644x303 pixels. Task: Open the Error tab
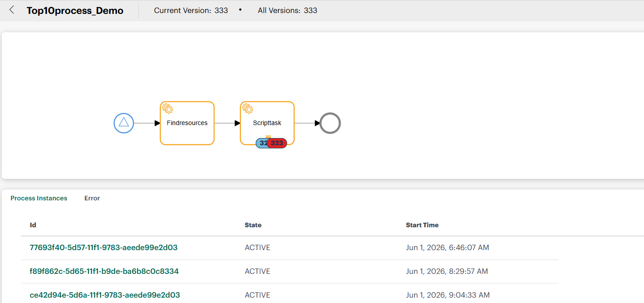click(x=92, y=198)
